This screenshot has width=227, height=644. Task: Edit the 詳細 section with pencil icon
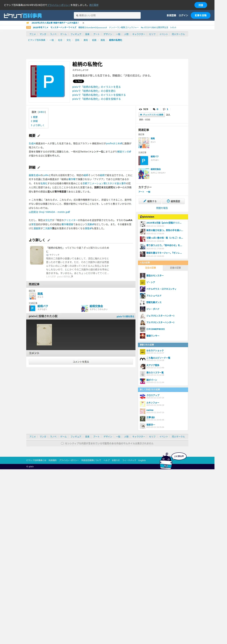tap(39, 168)
